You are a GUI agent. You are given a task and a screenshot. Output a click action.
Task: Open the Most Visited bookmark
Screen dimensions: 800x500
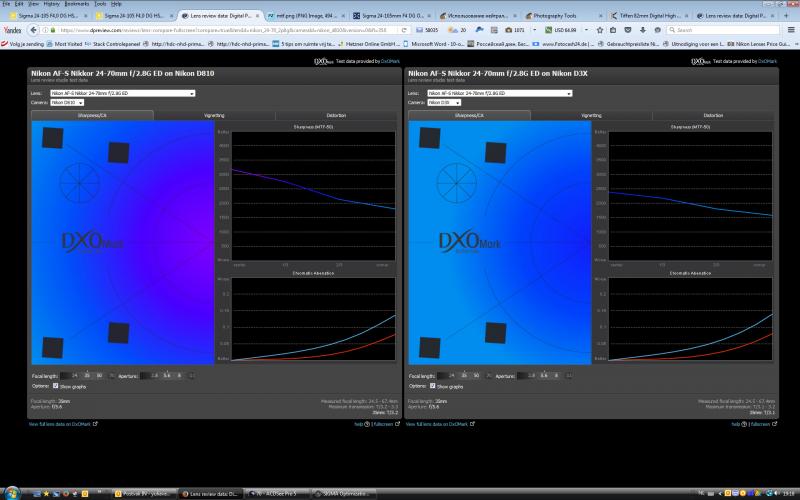[63, 44]
